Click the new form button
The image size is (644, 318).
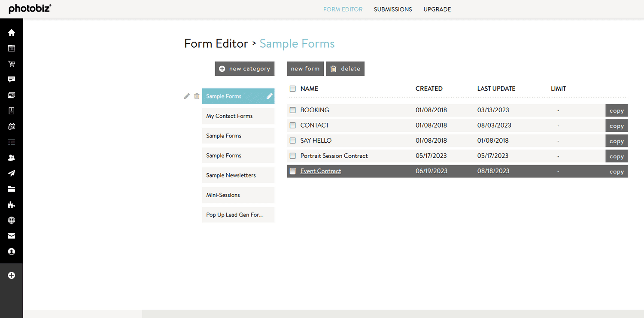pyautogui.click(x=305, y=69)
